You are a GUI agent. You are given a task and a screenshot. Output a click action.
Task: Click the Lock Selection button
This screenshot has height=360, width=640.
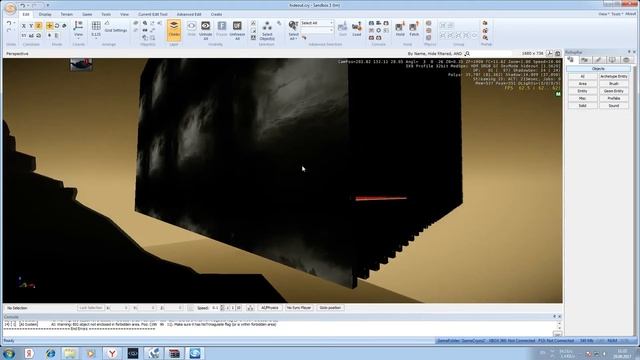[91, 308]
